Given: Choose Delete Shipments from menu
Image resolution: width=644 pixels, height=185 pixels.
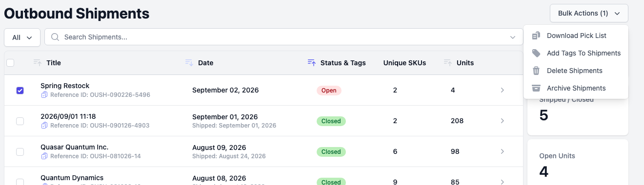Looking at the screenshot, I should 576,71.
